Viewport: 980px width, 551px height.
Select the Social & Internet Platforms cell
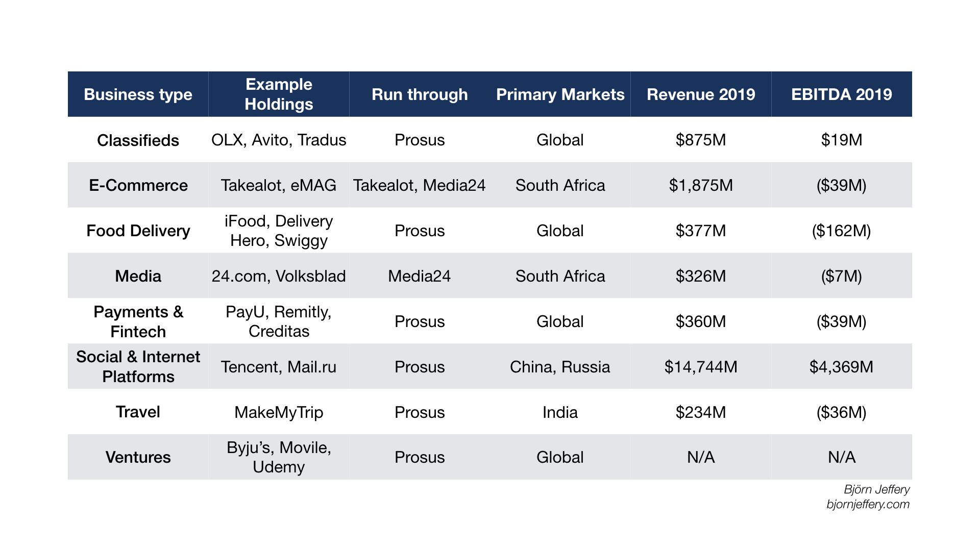(138, 366)
